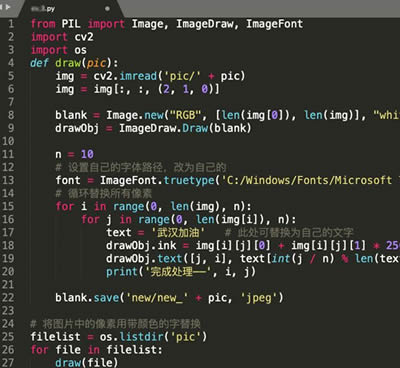This screenshot has width=400, height=368.
Task: Click line number 21 in the gutter
Action: 8,285
